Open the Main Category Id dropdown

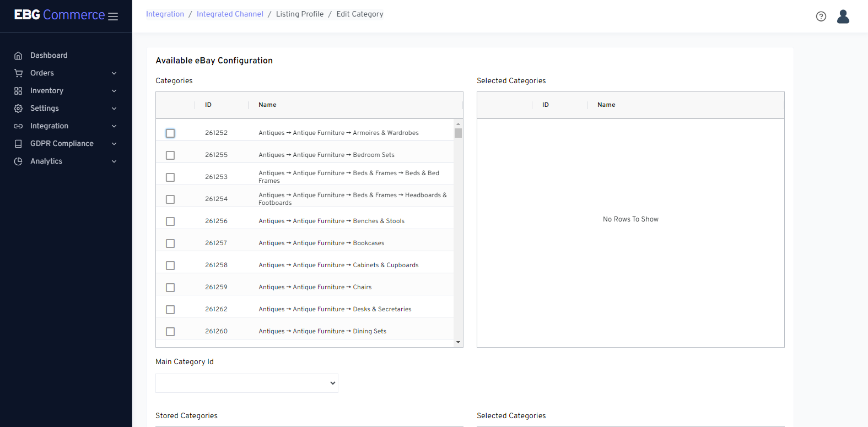pos(246,383)
